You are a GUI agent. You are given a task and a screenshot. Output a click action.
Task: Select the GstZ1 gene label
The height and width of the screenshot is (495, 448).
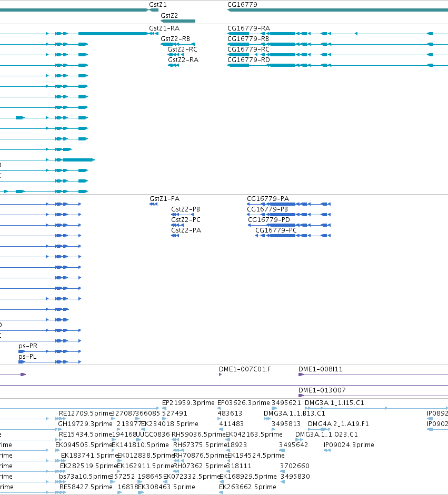(157, 5)
